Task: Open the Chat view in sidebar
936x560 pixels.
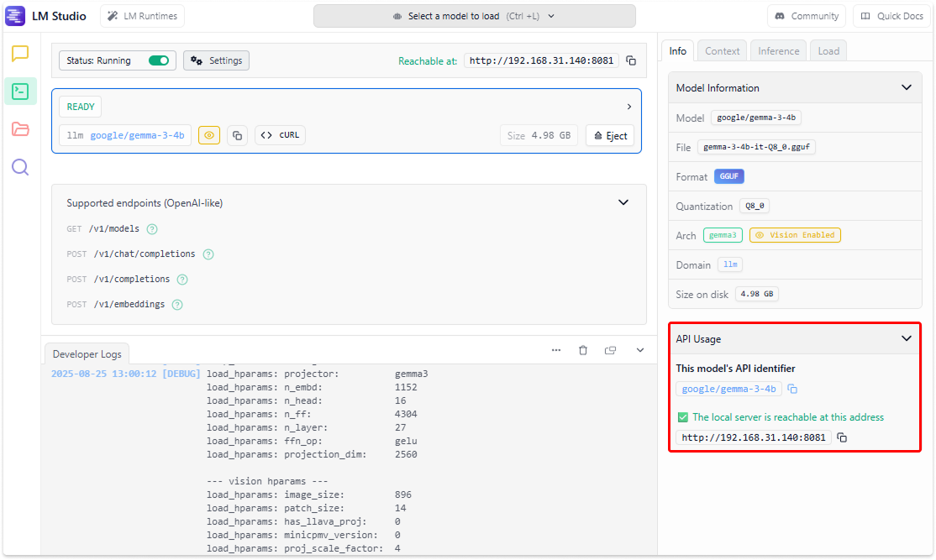Action: click(20, 55)
